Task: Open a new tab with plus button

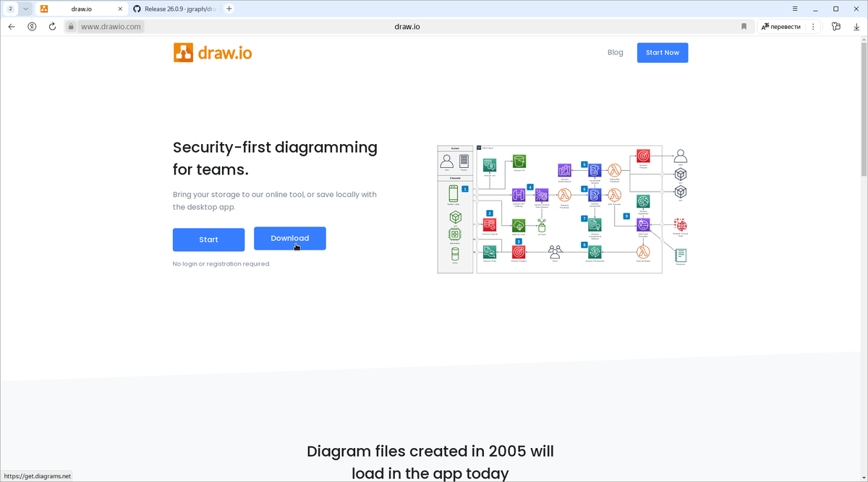Action: [x=229, y=9]
